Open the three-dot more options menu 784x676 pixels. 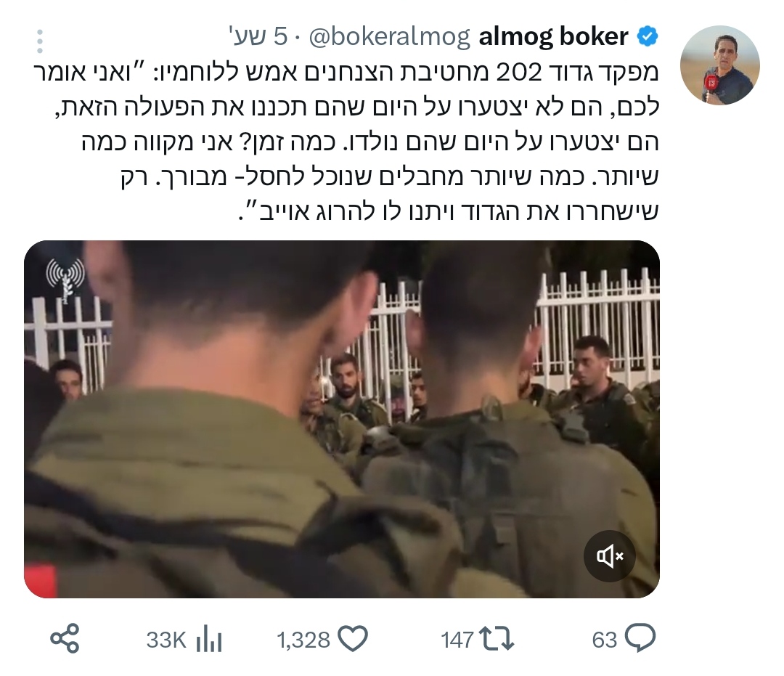(x=40, y=41)
